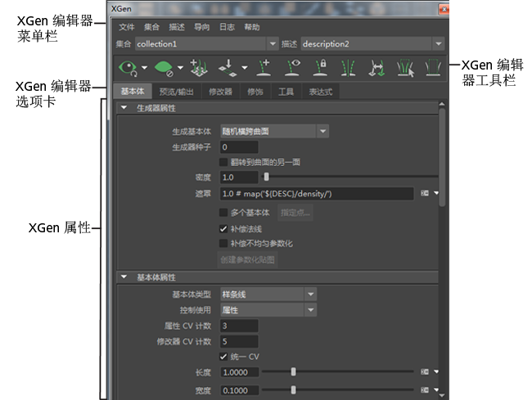This screenshot has width=532, height=400.
Task: Click the place primitives arrow icon
Action: 228,68
